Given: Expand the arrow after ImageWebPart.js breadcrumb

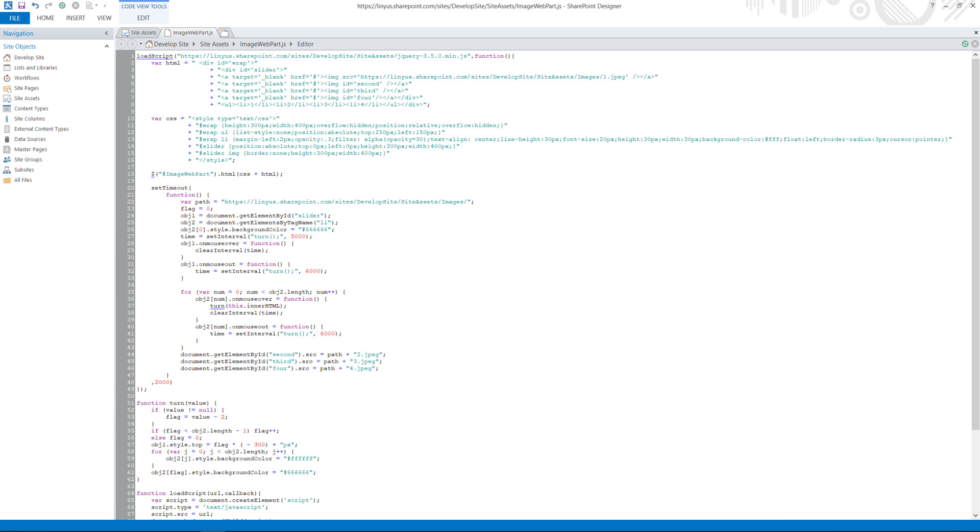Looking at the screenshot, I should [291, 44].
